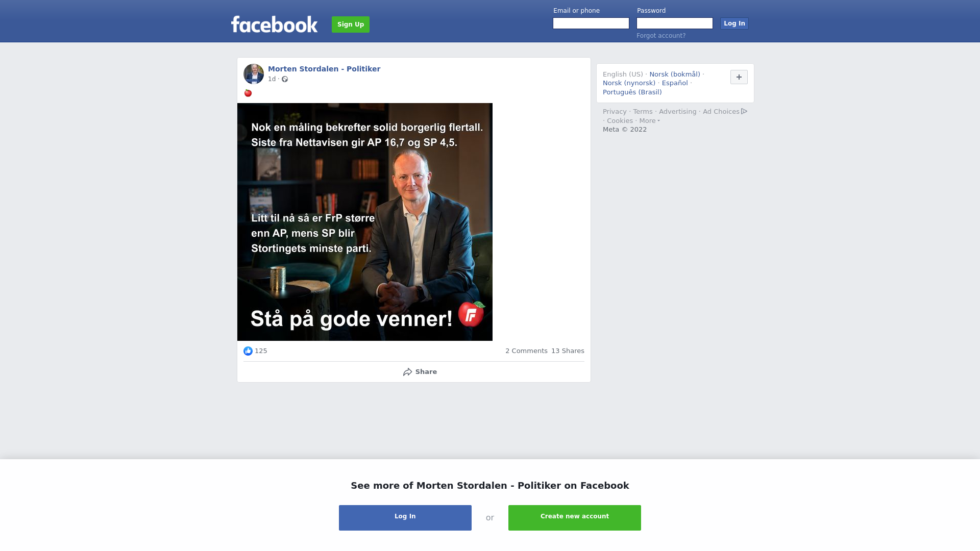Click the Share arrow icon
The image size is (980, 551).
[407, 372]
